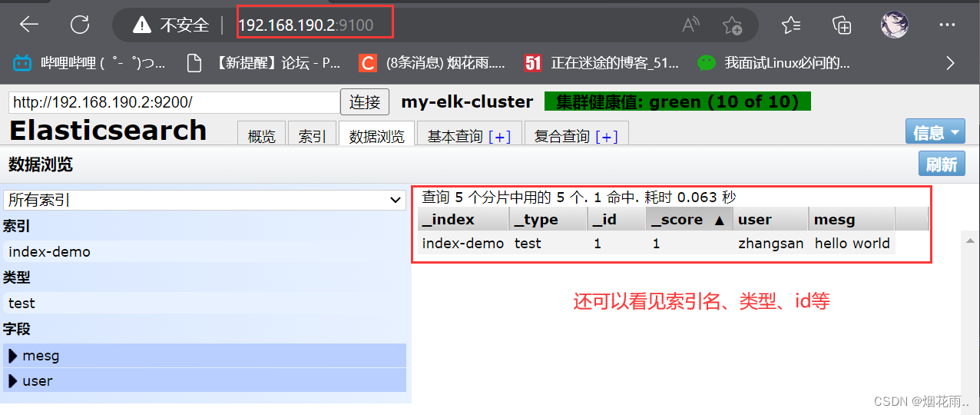
Task: Open the bilibili bookmark icon
Action: click(x=22, y=63)
